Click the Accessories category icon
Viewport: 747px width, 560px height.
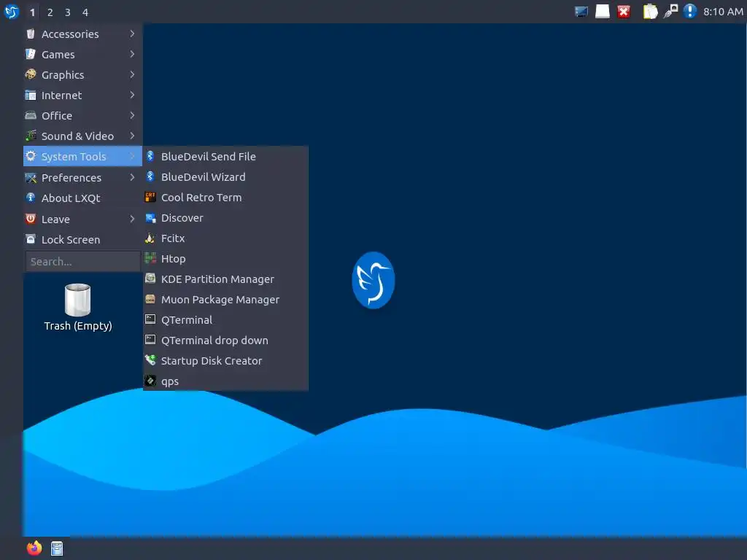point(31,34)
